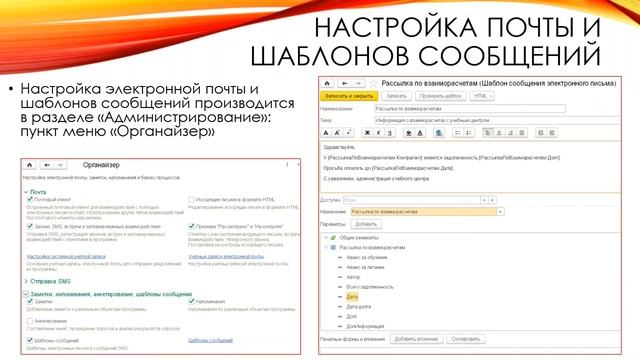The image size is (640, 360).
Task: Toggle Почтовый клиент checkbox
Action: (x=30, y=199)
